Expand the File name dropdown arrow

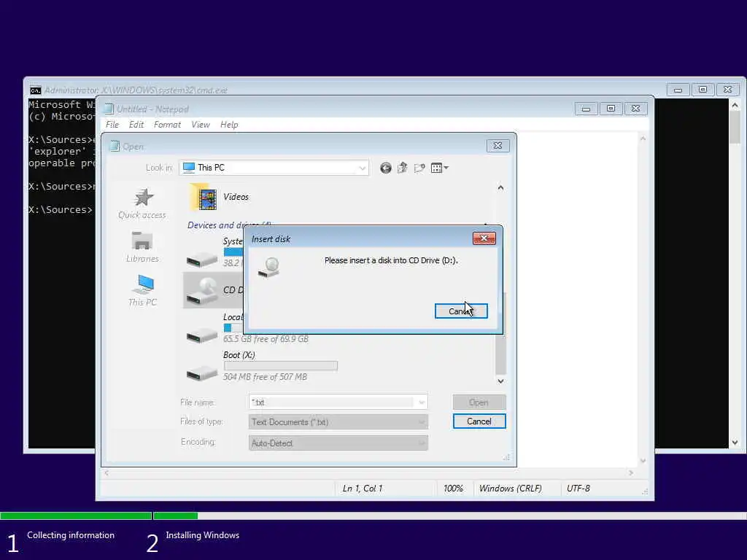point(421,402)
